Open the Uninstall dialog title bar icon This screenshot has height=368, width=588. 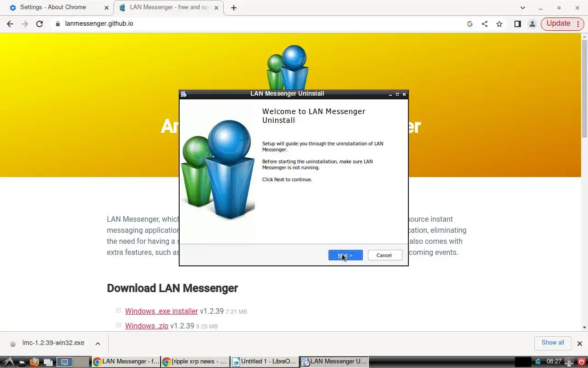(x=184, y=94)
